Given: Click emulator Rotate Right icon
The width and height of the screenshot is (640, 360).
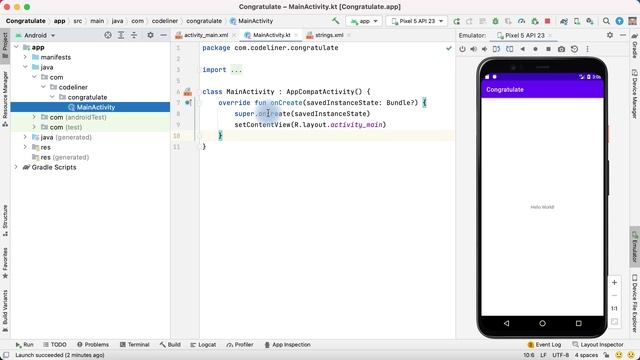Looking at the screenshot, I should click(510, 49).
